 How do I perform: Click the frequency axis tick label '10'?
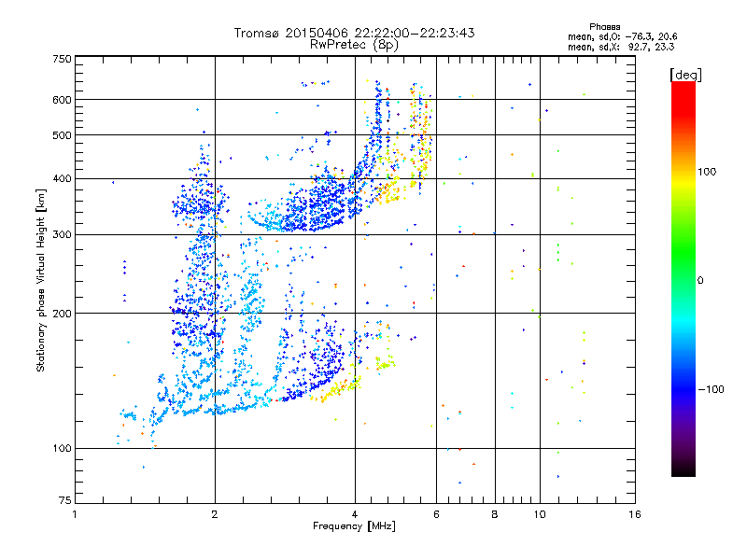coord(540,514)
